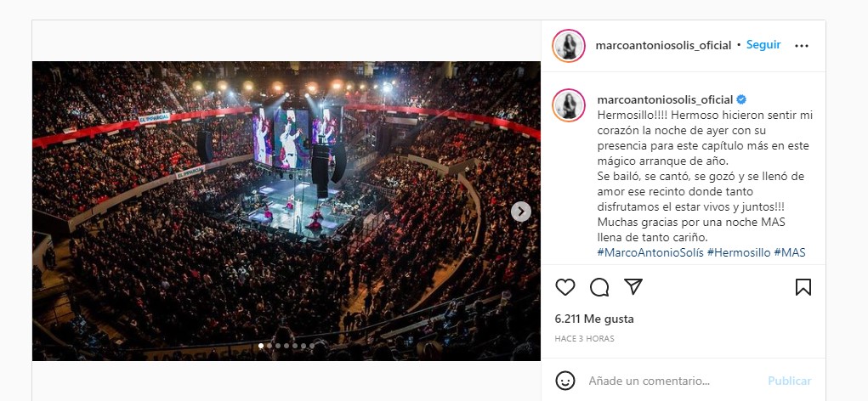Open header username marcoantoniosolis_oficial
The height and width of the screenshot is (401, 868).
(663, 45)
